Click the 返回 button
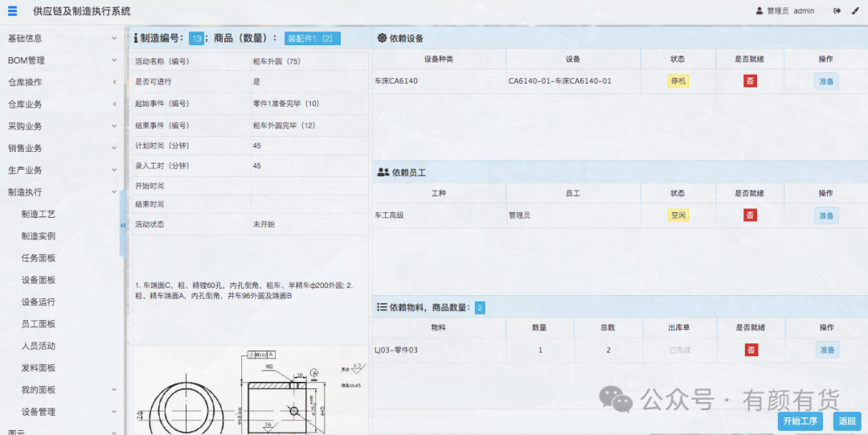Screen dimensions: 868x435 (847, 421)
